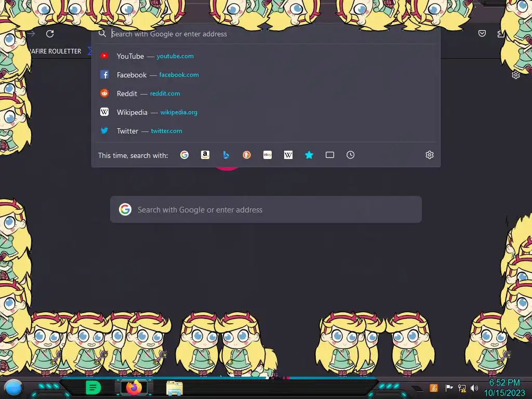This screenshot has height=399, width=532.
Task: Open the Reddit suggestion
Action: [x=265, y=94]
